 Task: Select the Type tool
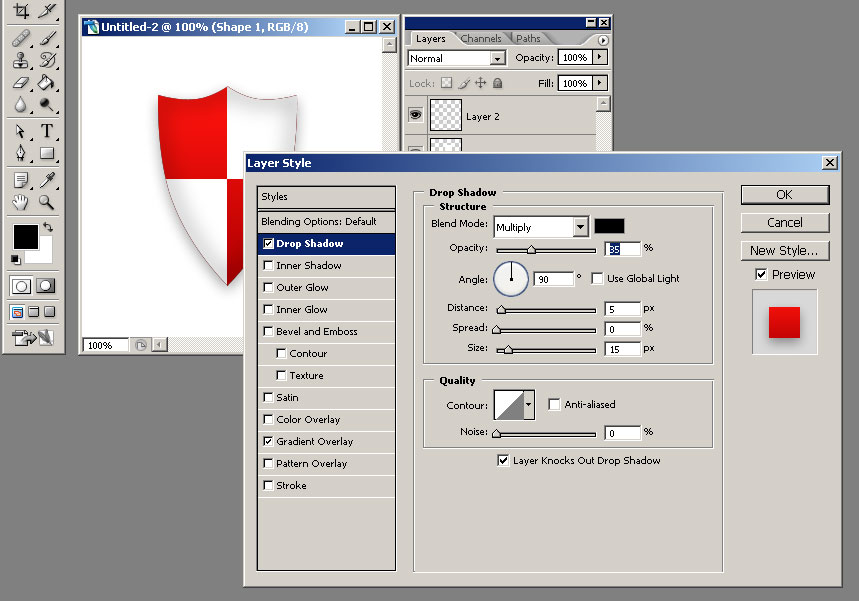point(47,131)
